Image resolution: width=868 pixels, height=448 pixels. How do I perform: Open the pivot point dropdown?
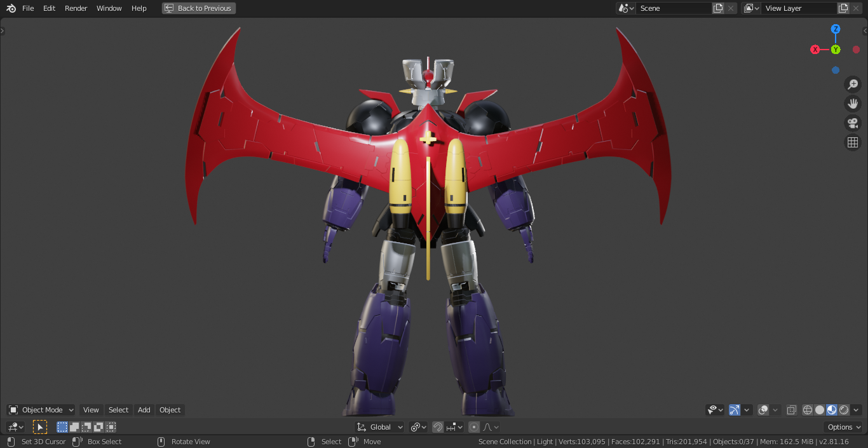[x=418, y=427]
